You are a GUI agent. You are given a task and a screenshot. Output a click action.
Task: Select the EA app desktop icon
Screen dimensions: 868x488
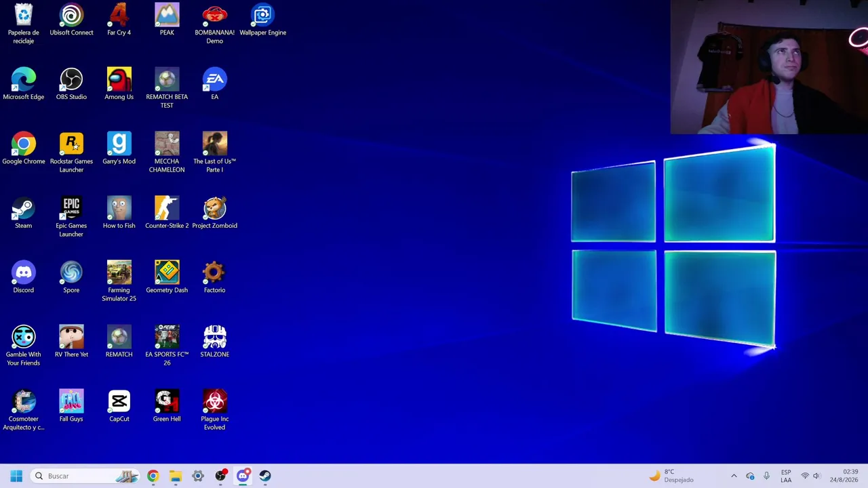tap(214, 85)
